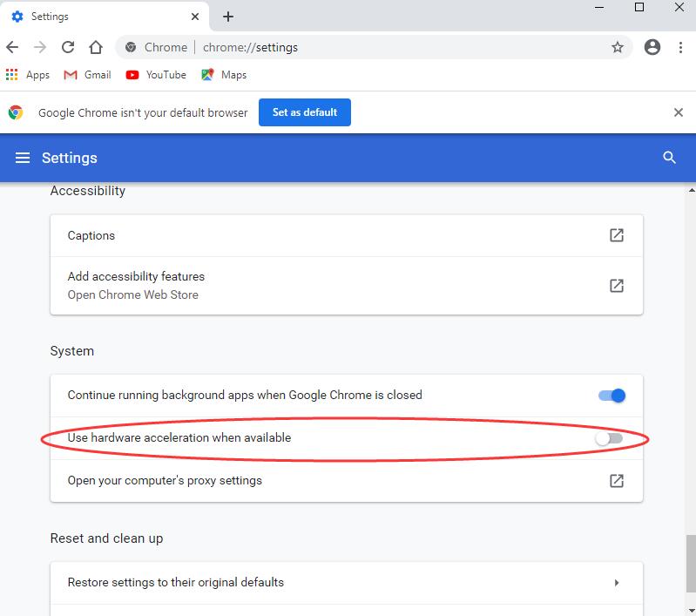Click the Set as default button
Viewport: 696px width, 616px height.
(305, 112)
